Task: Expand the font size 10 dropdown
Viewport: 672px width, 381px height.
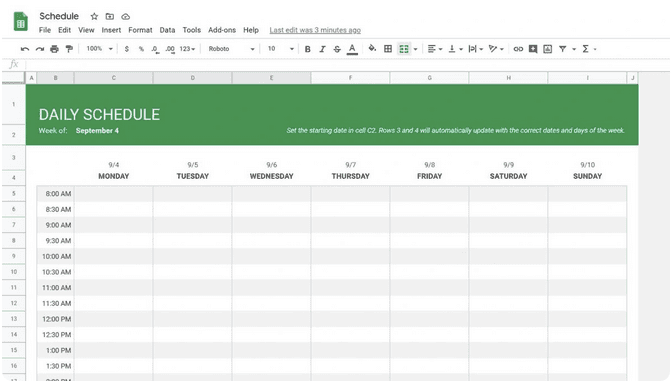Action: tap(281, 49)
